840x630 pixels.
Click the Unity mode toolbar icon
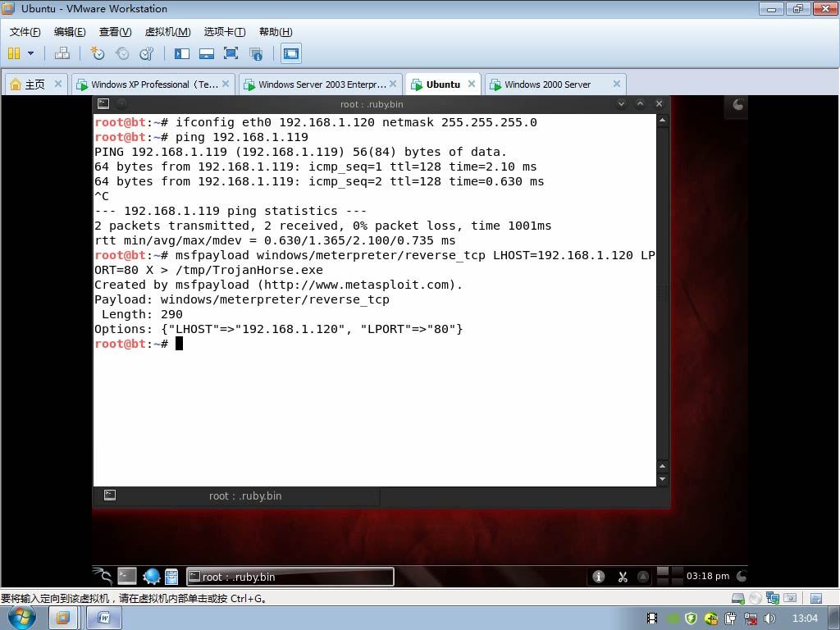click(x=256, y=53)
